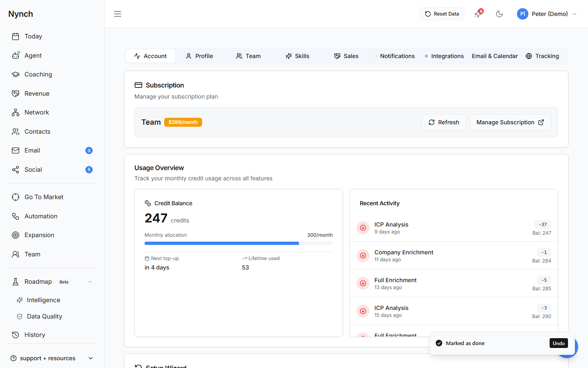Click the Company Enrichment activity row
Screen dimensions: 588x368
point(454,256)
